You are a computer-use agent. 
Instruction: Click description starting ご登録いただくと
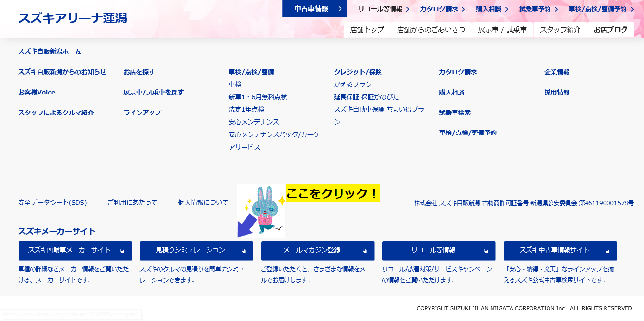[x=315, y=274]
